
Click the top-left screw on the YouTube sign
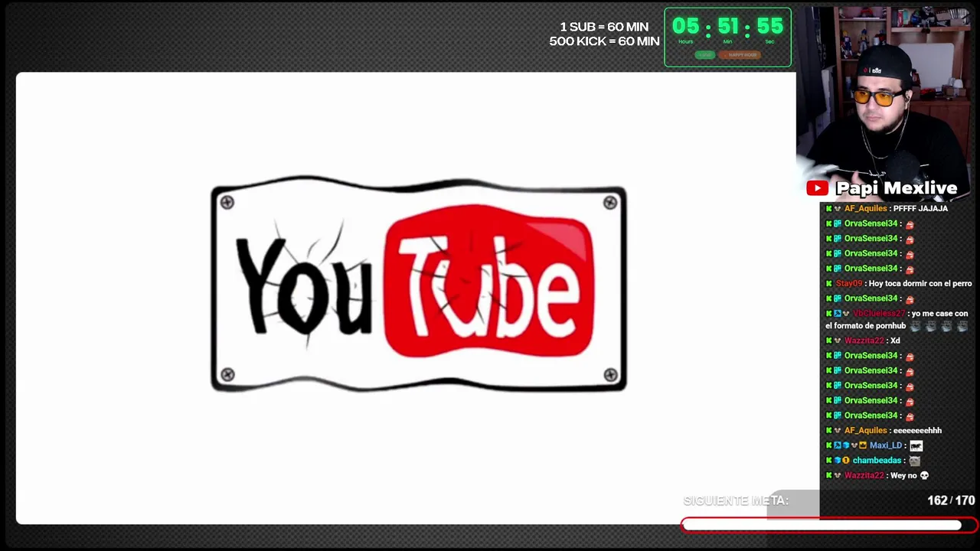227,202
